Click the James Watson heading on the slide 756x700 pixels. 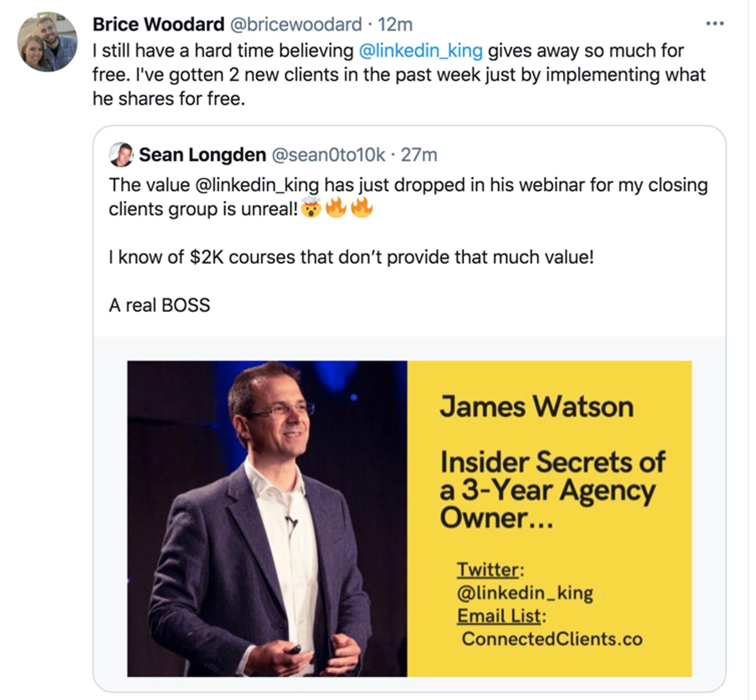tap(536, 407)
